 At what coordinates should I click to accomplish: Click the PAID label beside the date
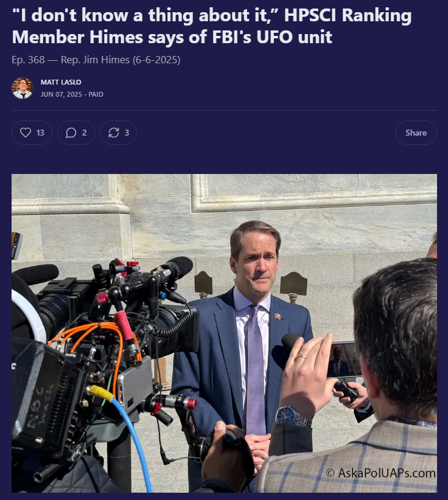tap(96, 94)
